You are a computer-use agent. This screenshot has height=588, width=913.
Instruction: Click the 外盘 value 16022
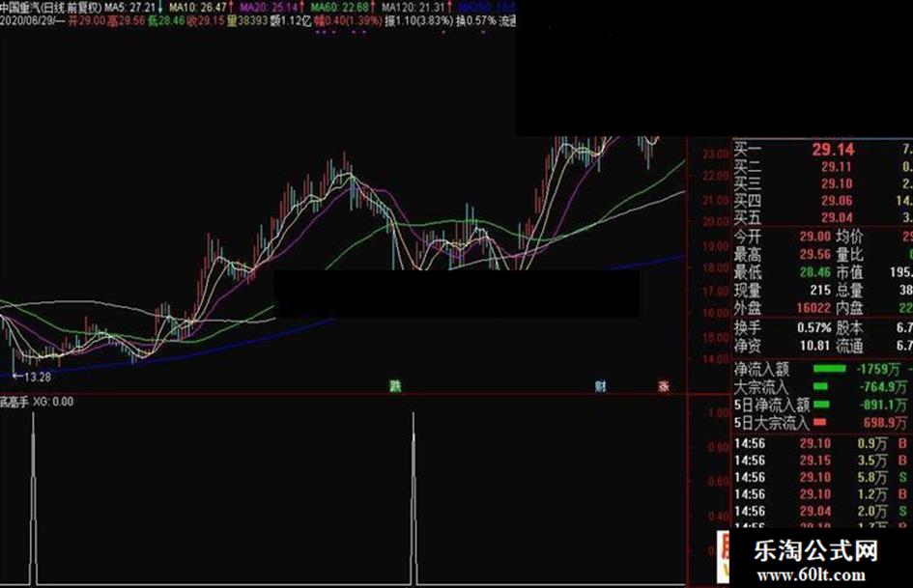[x=813, y=307]
